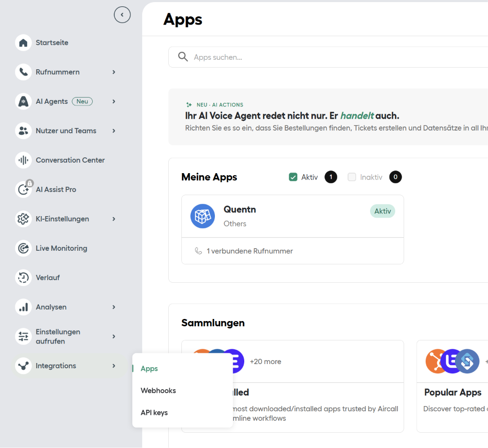The width and height of the screenshot is (488, 448).
Task: Open AI Assist Pro locked icon
Action: 24,189
